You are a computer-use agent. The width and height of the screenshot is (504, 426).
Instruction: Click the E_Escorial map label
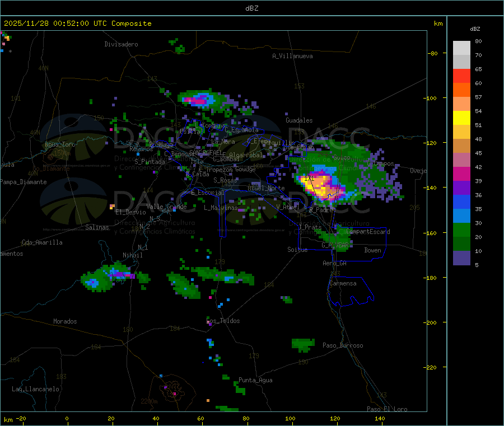pyautogui.click(x=208, y=193)
